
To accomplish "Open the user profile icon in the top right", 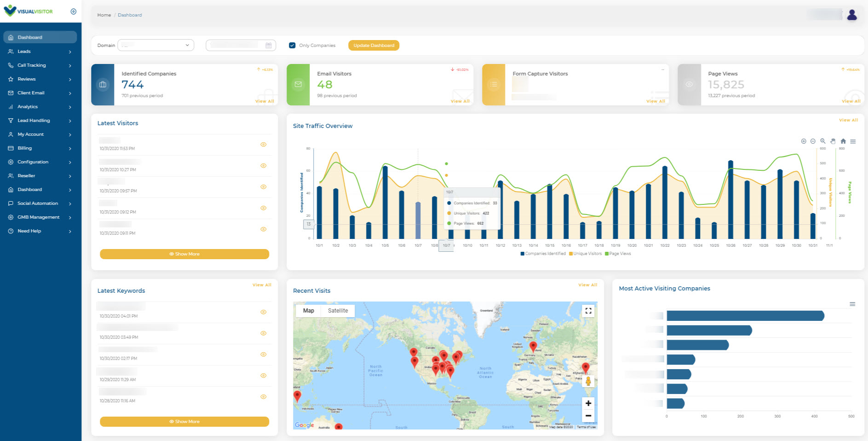I will 852,14.
